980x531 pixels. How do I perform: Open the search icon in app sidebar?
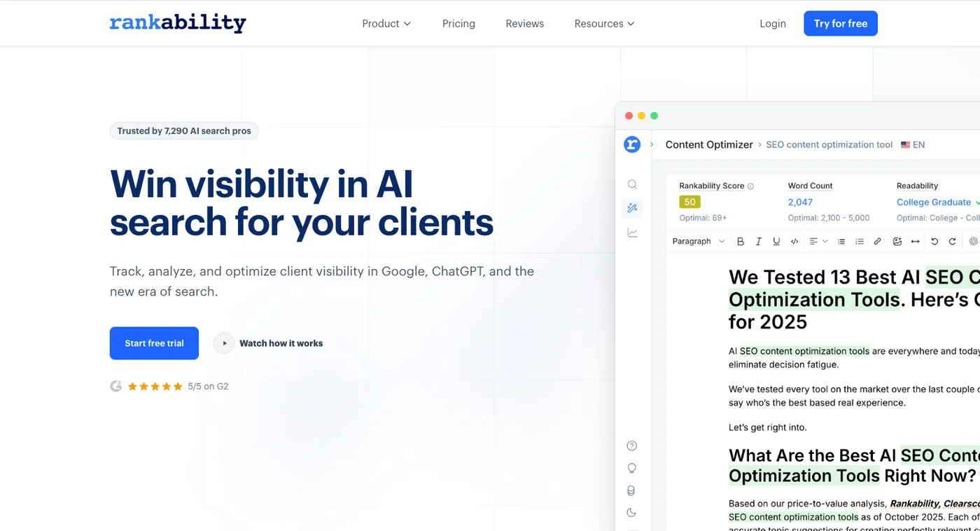632,184
